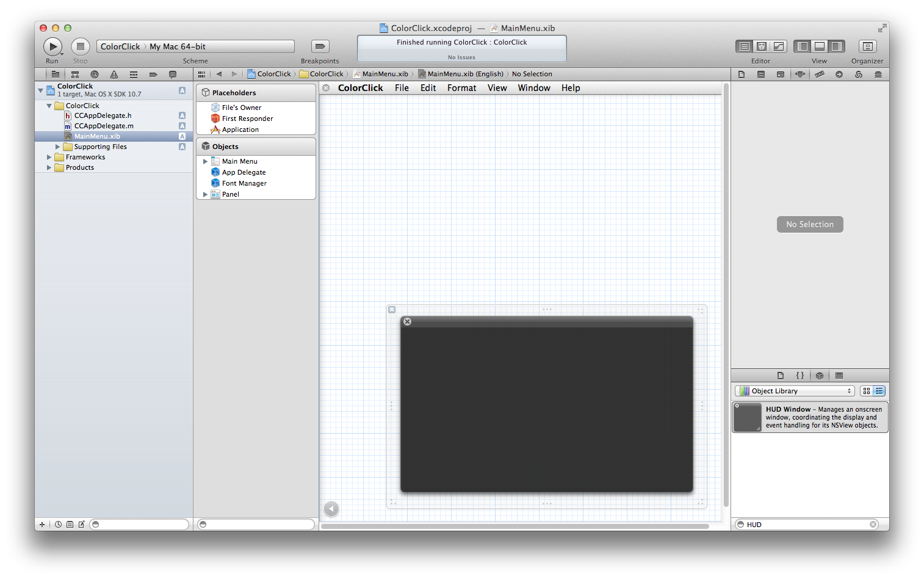
Task: Stop the running application
Action: (x=81, y=46)
